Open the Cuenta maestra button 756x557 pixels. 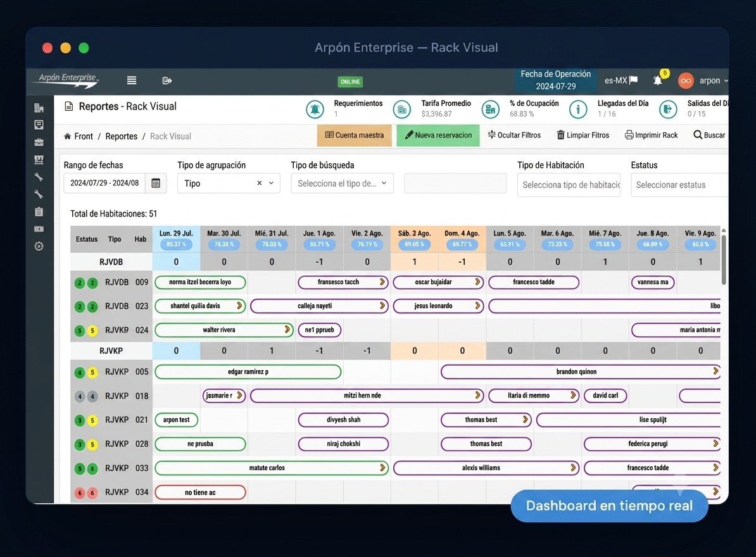[x=355, y=135]
